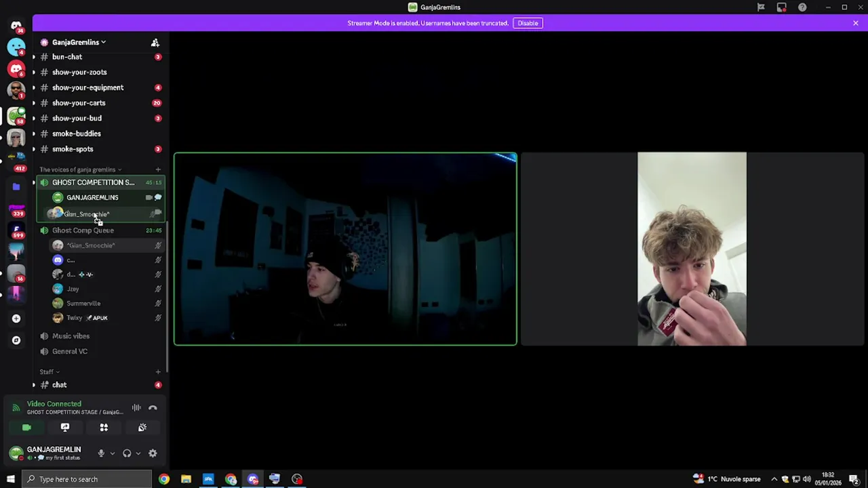The width and height of the screenshot is (868, 488).
Task: Open the show-your-equipment channel
Action: [x=87, y=87]
